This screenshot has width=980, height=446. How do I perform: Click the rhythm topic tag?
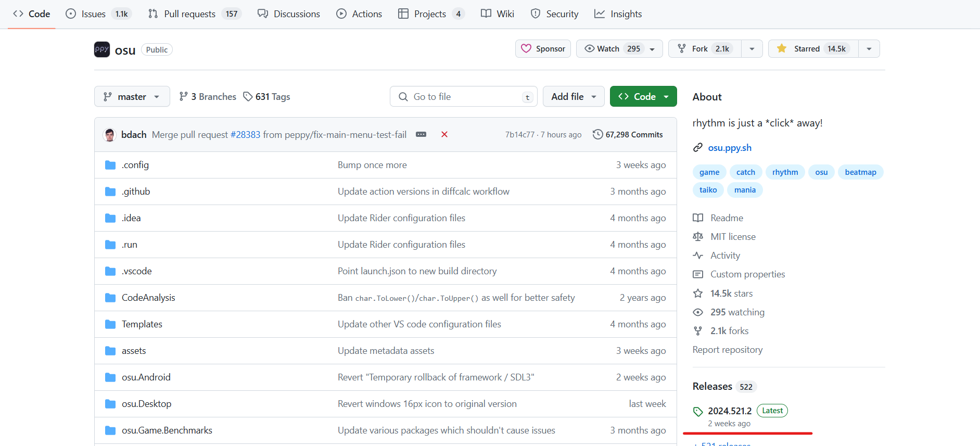(785, 172)
